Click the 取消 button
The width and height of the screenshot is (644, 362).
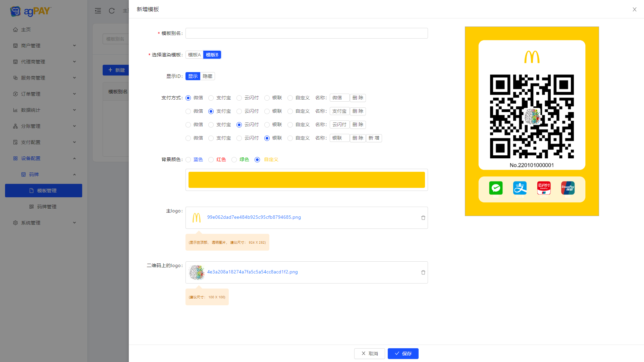coord(370,354)
